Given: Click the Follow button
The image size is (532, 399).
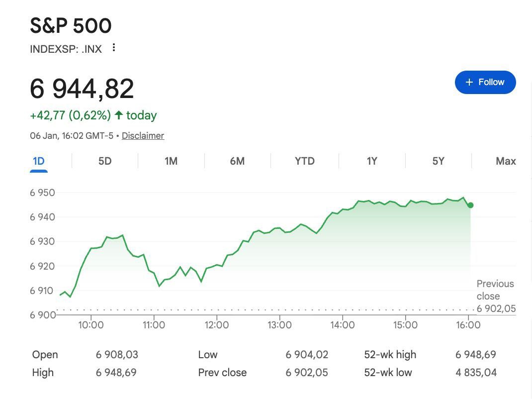Looking at the screenshot, I should click(x=485, y=83).
